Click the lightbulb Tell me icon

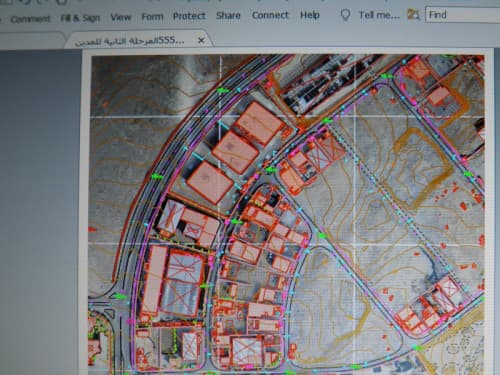[x=345, y=15]
